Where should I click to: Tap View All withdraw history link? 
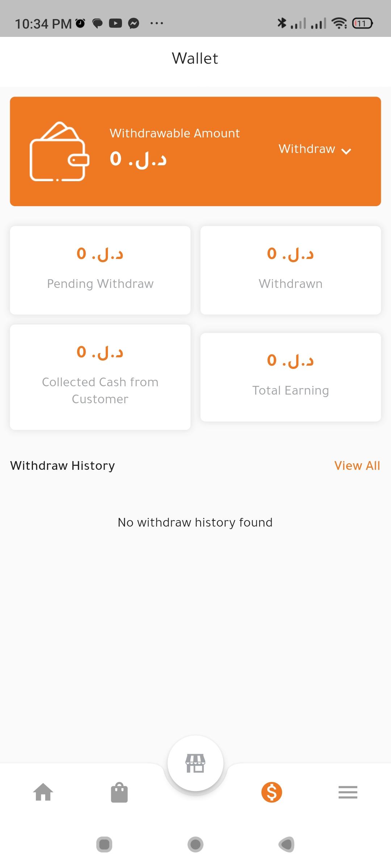pyautogui.click(x=357, y=465)
